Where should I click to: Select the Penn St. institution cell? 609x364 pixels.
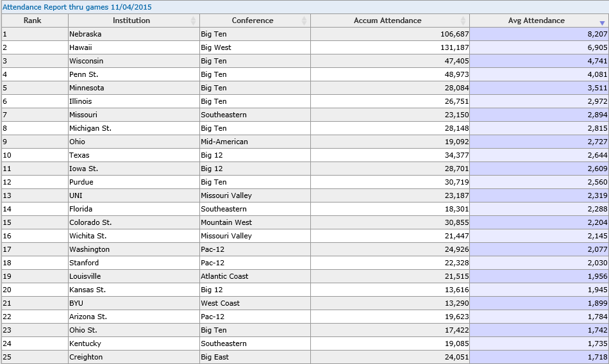[x=134, y=74]
